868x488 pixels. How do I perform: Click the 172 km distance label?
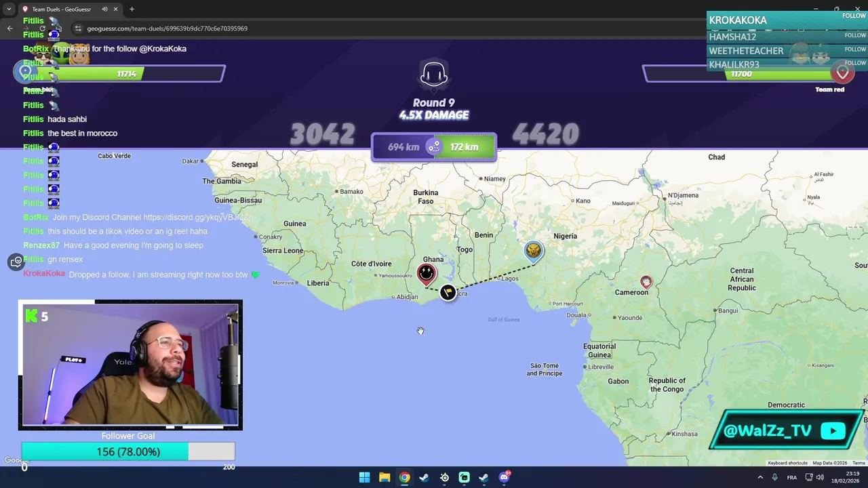[x=465, y=147]
